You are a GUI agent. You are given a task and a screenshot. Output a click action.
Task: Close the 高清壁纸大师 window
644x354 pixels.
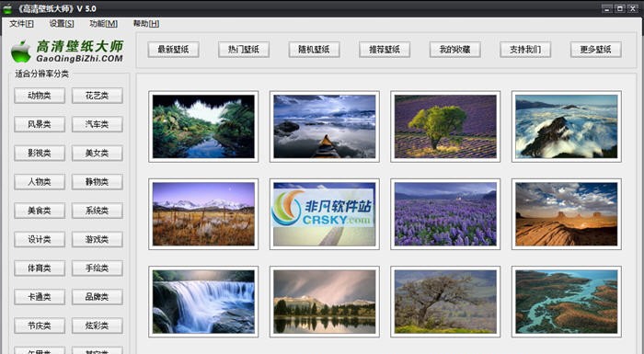633,8
